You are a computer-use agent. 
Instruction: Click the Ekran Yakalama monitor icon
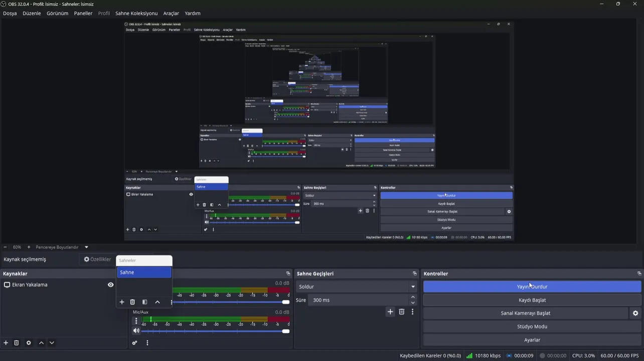[7, 285]
